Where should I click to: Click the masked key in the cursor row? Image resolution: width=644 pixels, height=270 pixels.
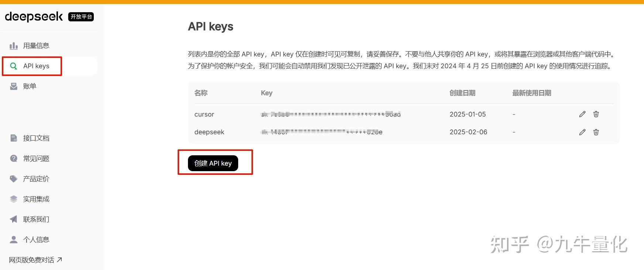click(x=331, y=114)
